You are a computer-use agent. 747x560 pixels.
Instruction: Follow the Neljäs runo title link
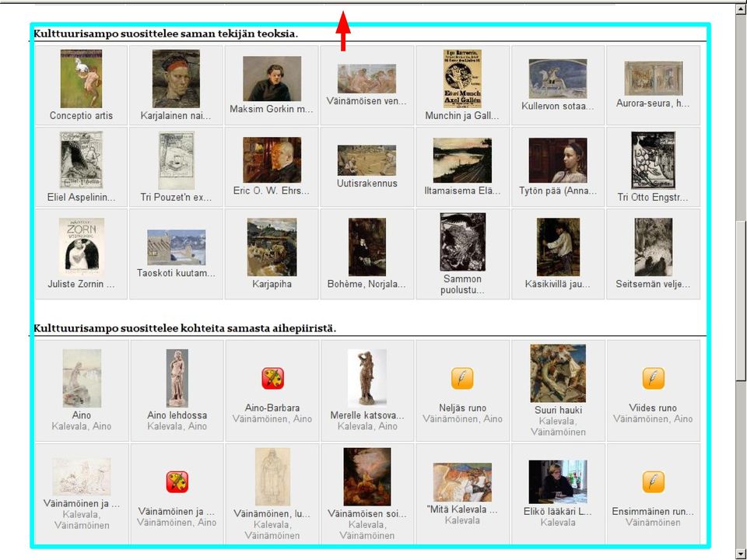coord(462,408)
